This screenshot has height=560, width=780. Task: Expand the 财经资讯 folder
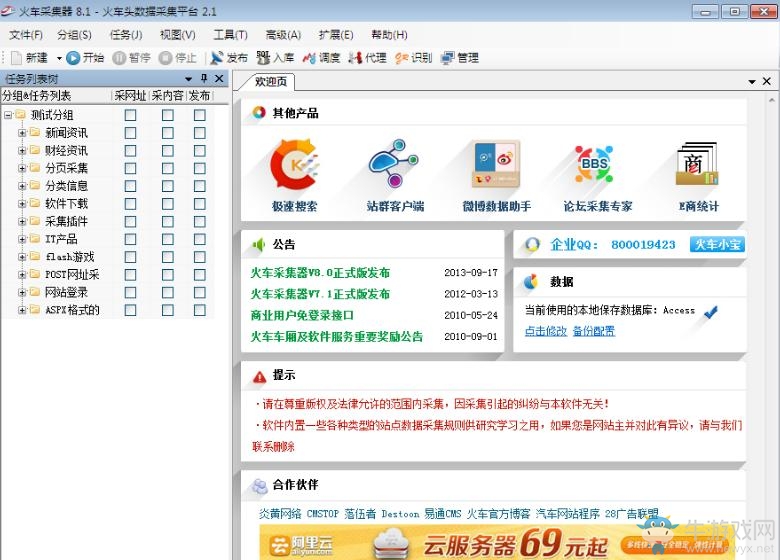(22, 151)
